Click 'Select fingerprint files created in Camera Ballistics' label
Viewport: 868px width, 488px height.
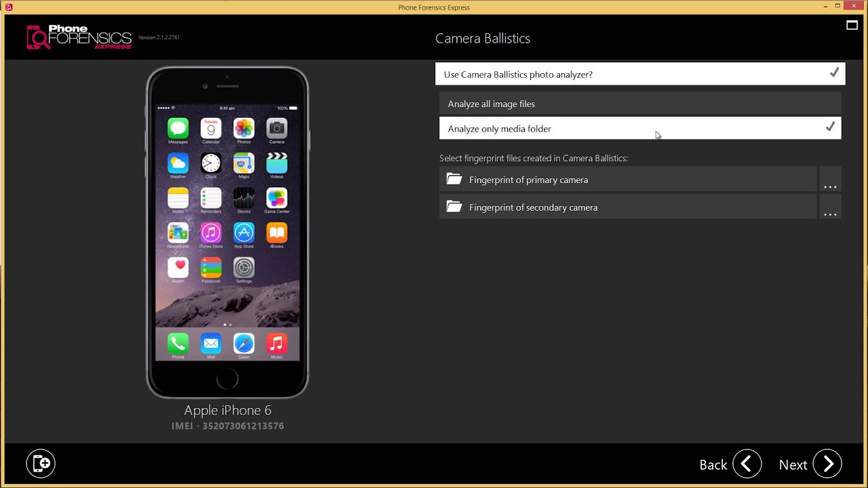534,158
